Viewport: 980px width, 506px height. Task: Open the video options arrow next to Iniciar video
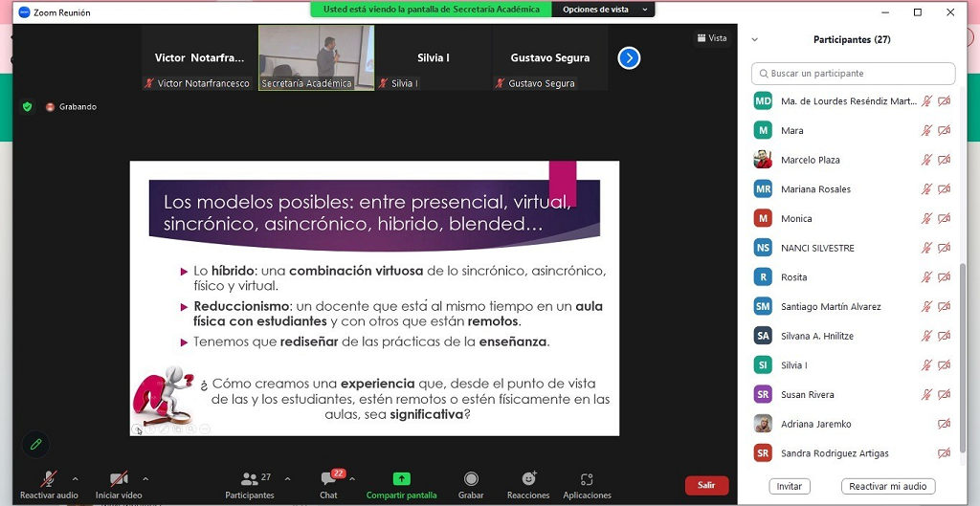pos(145,480)
